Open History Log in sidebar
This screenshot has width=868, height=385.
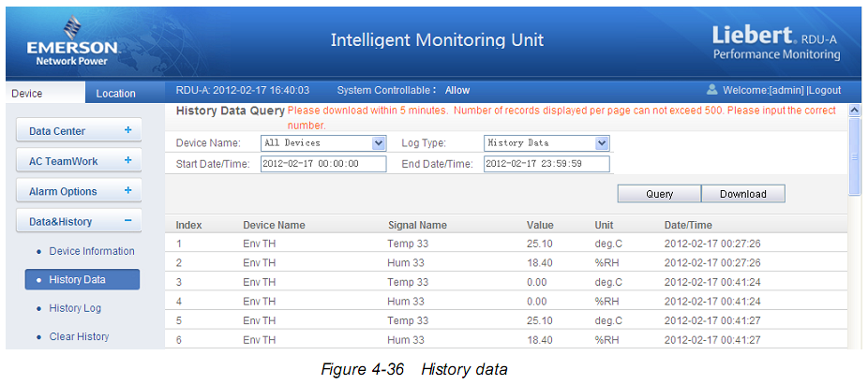[x=75, y=308]
